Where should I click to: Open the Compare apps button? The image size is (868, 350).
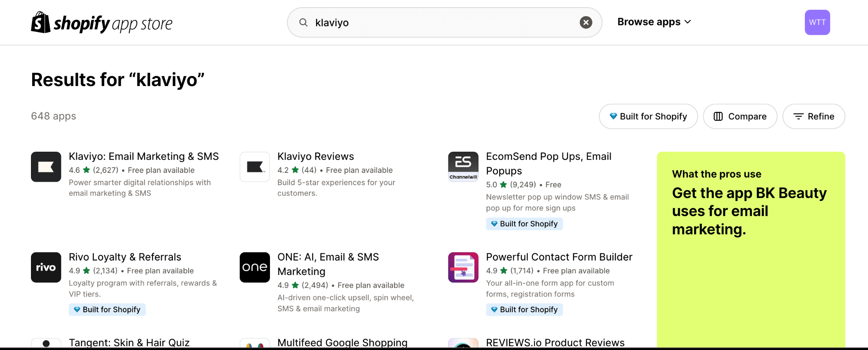click(740, 117)
